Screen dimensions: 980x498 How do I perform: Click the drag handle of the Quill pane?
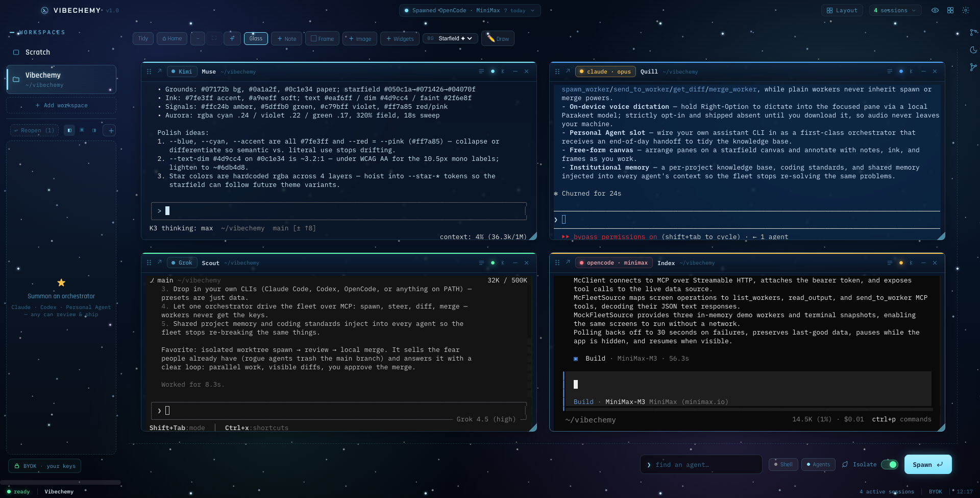click(557, 72)
